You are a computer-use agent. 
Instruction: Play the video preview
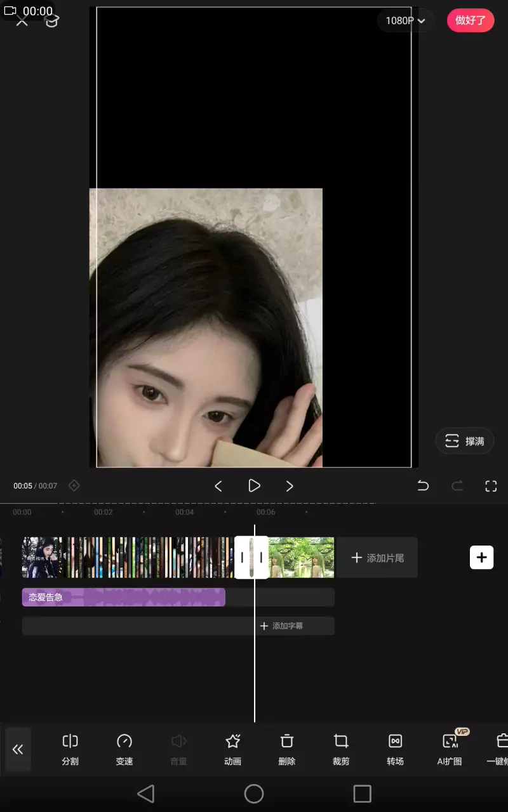(x=254, y=486)
